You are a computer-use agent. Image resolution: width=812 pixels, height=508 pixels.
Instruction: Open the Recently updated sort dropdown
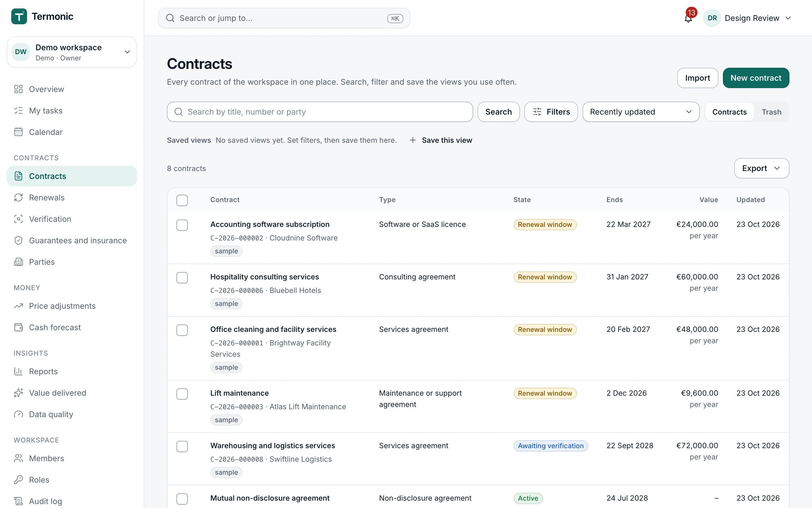[x=641, y=112]
